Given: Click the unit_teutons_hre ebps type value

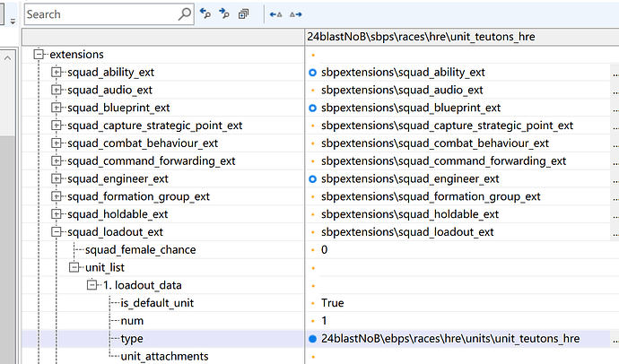Looking at the screenshot, I should 450,338.
